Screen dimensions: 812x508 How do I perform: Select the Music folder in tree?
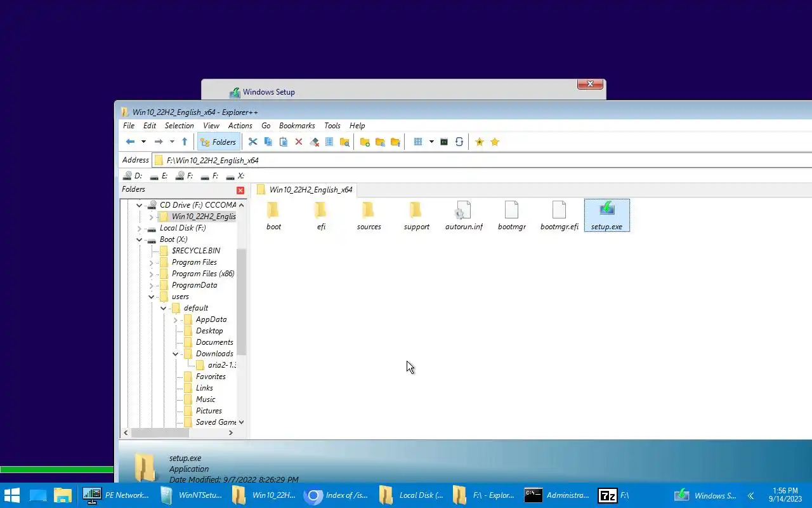(x=206, y=399)
